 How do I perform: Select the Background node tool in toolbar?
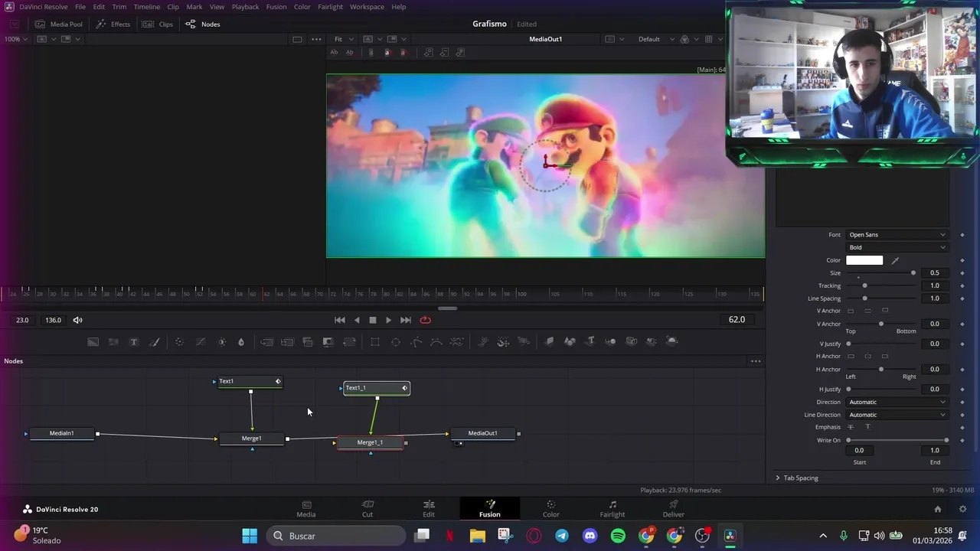coord(93,341)
